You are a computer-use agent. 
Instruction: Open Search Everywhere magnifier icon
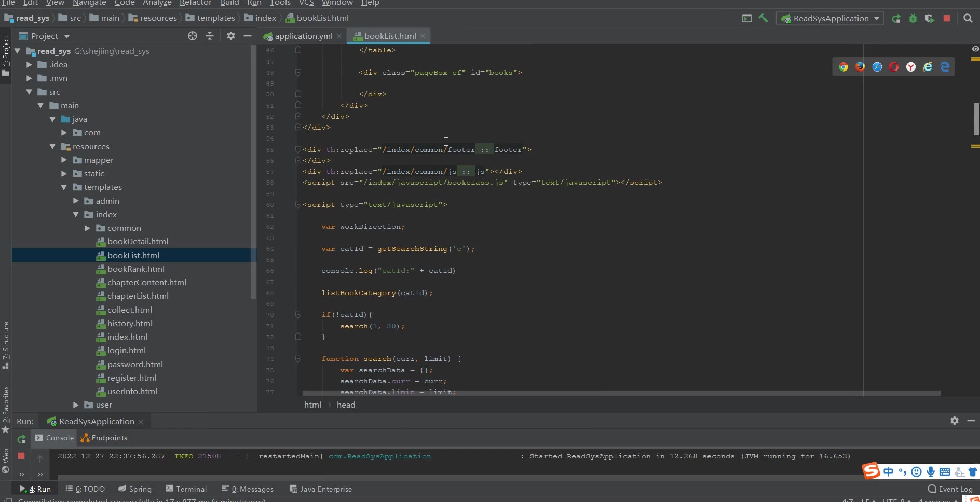coord(968,18)
